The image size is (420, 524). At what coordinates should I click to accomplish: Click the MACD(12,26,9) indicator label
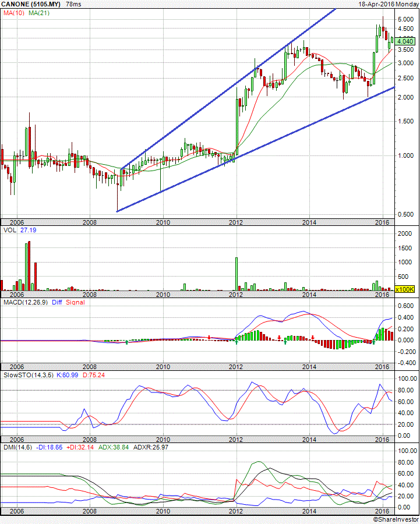pos(26,302)
